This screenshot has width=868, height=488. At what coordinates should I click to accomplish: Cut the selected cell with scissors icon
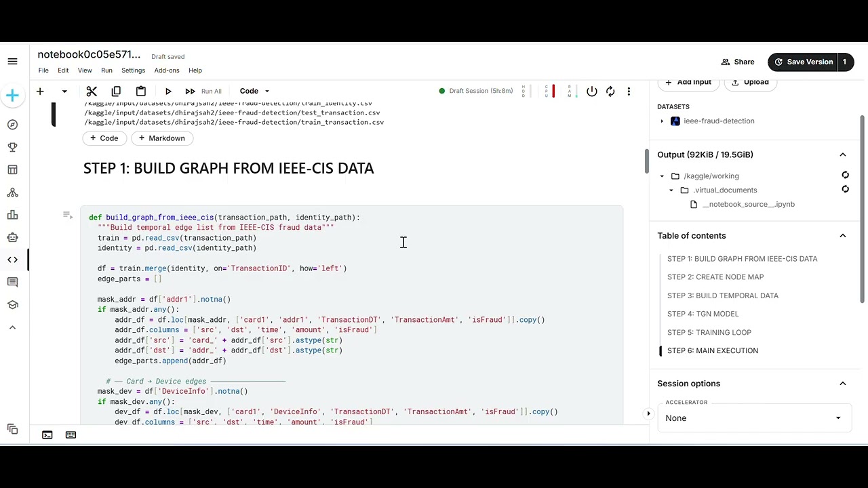tap(92, 91)
